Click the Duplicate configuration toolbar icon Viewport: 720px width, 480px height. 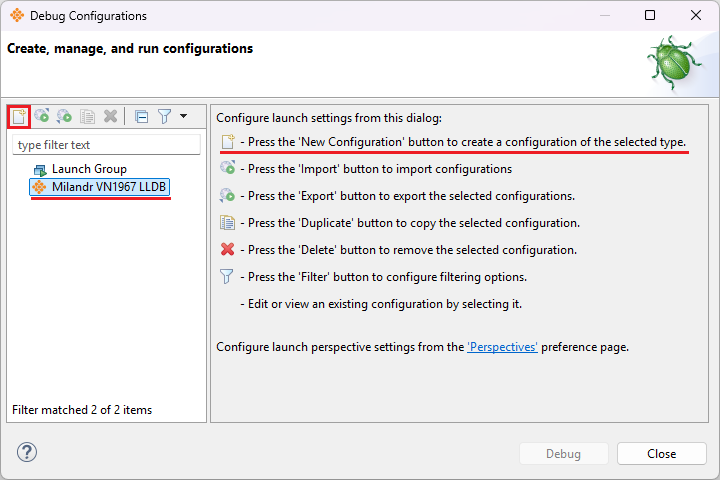coord(88,116)
